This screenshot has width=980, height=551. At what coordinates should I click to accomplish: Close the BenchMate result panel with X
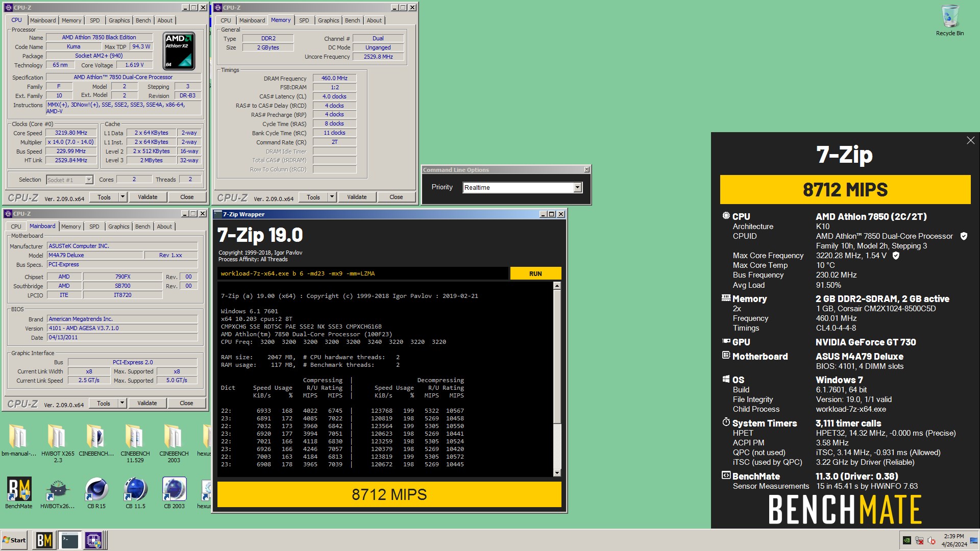pyautogui.click(x=970, y=140)
